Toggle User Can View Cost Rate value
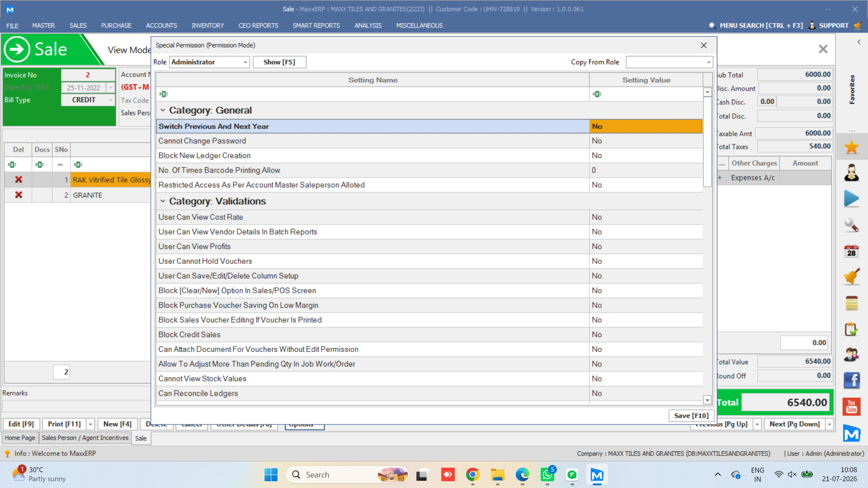The height and width of the screenshot is (488, 868). 646,217
